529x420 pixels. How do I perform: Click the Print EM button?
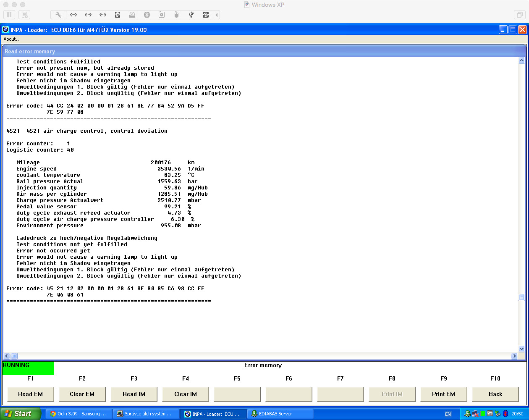pyautogui.click(x=443, y=394)
